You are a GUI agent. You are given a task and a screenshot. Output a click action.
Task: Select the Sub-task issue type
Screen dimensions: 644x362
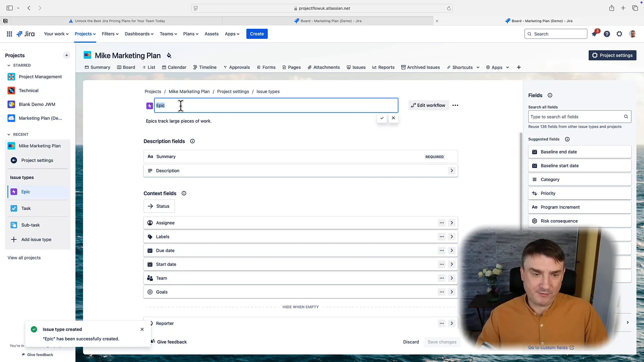click(x=38, y=225)
